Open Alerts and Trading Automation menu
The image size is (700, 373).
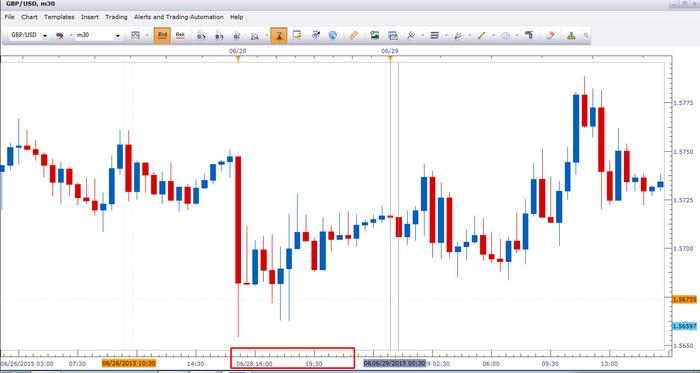(179, 17)
